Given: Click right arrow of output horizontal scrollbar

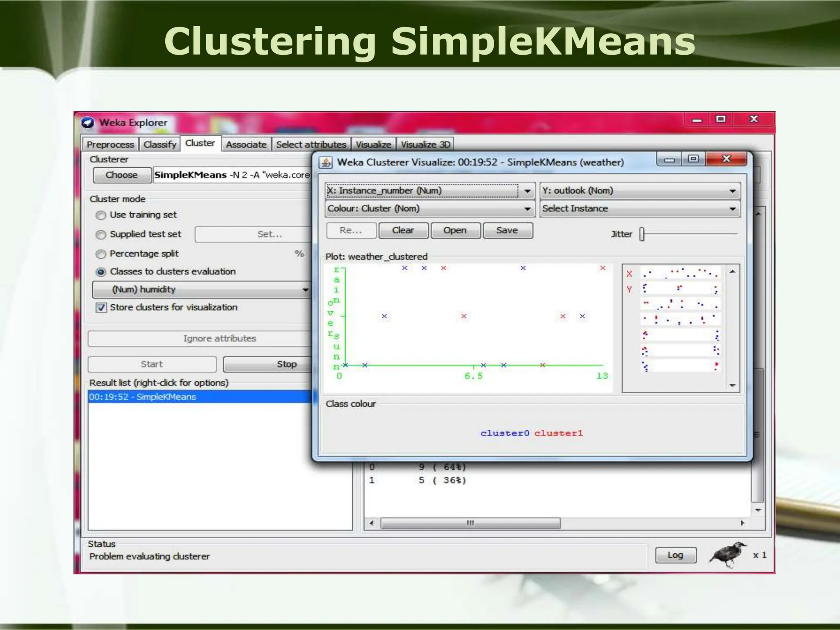Looking at the screenshot, I should click(x=742, y=523).
